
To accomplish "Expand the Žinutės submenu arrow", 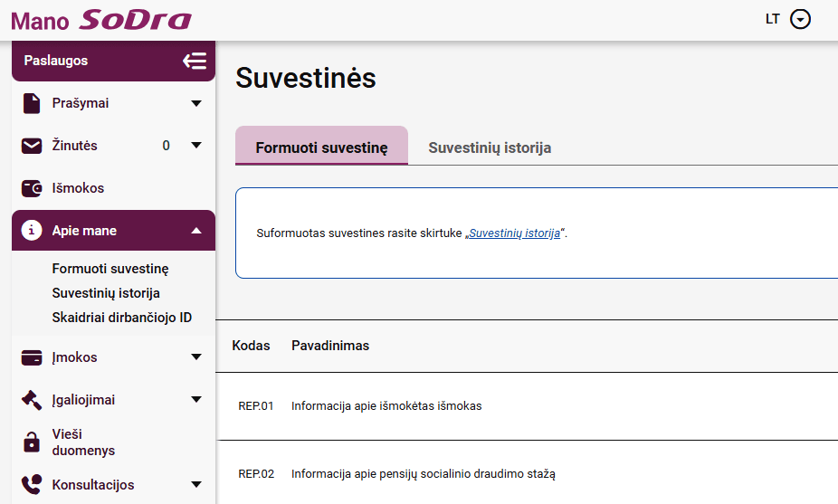I will (196, 146).
